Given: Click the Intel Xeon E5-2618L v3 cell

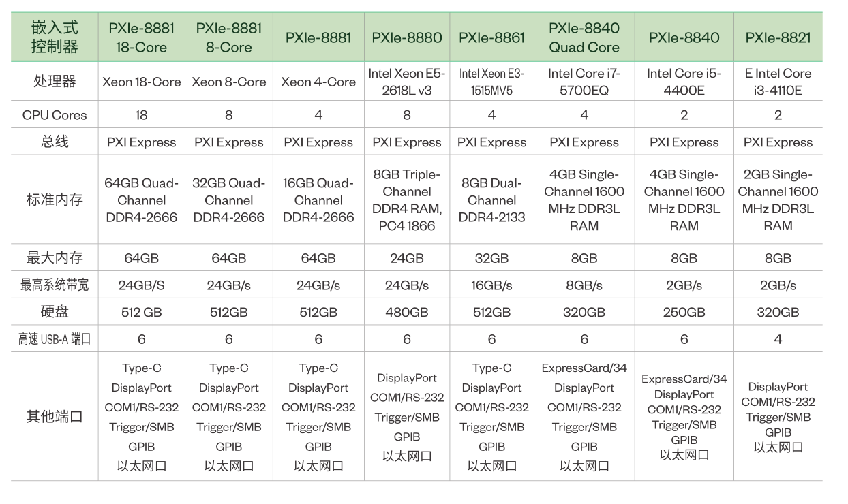Looking at the screenshot, I should (407, 82).
